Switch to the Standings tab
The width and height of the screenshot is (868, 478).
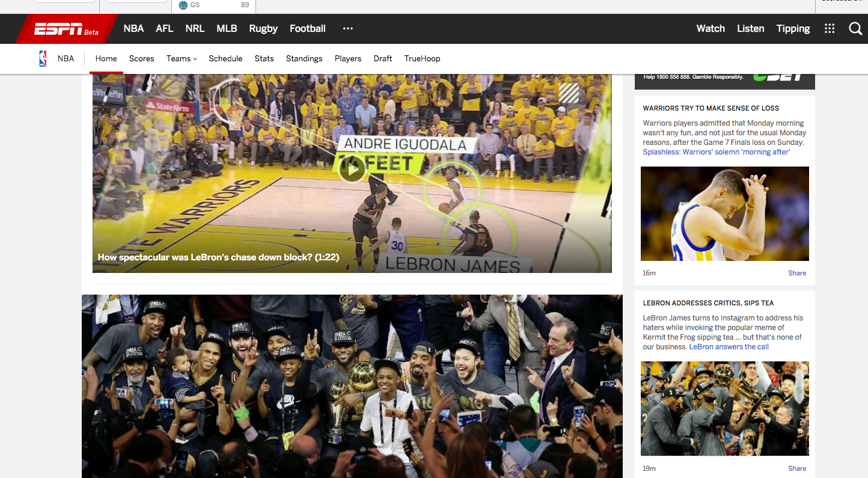click(x=304, y=58)
